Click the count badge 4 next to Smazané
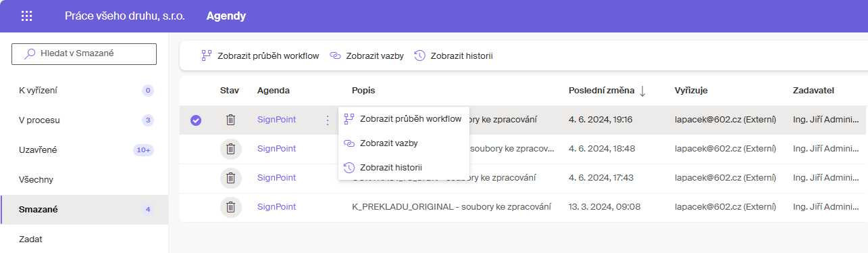Viewport: 868px width, 253px height. point(148,210)
